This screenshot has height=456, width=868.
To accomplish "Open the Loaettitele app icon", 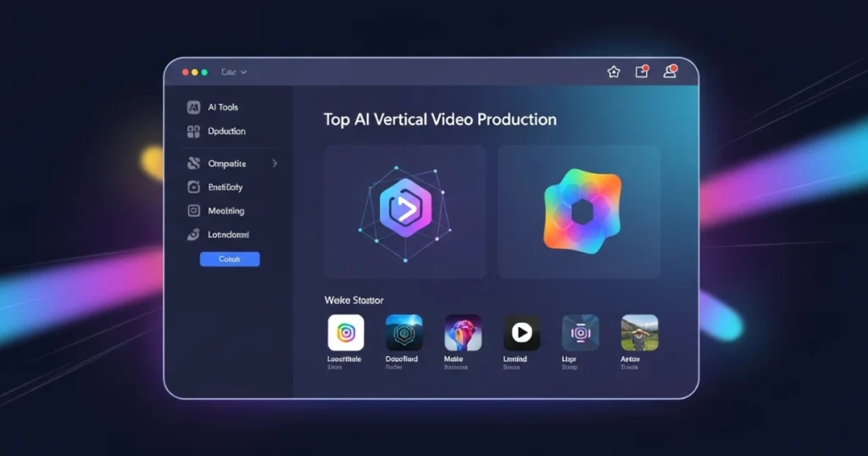I will (346, 332).
